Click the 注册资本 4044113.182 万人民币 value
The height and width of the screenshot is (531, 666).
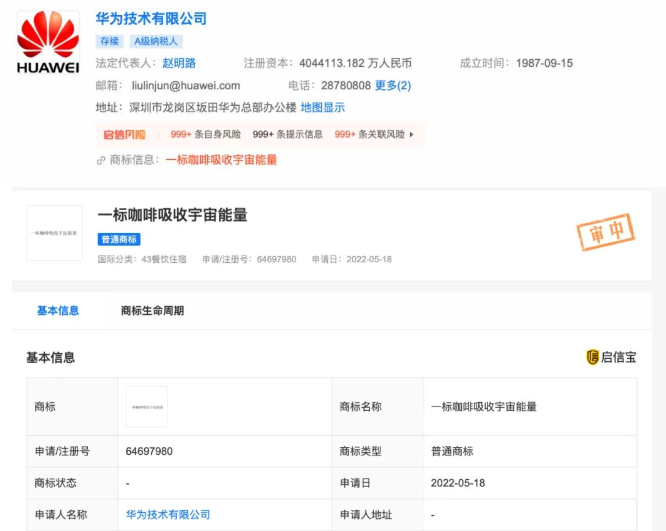click(x=356, y=63)
